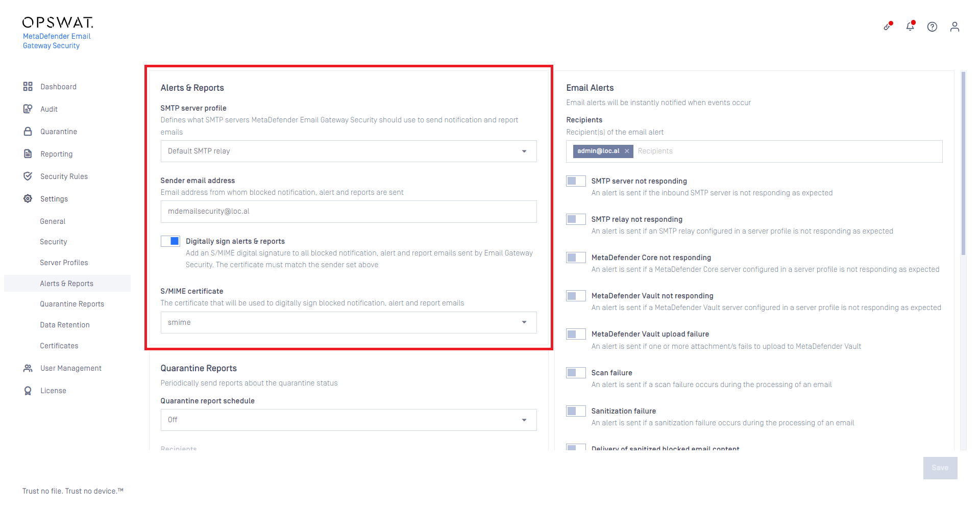
Task: Click the User Management people icon
Action: click(28, 368)
